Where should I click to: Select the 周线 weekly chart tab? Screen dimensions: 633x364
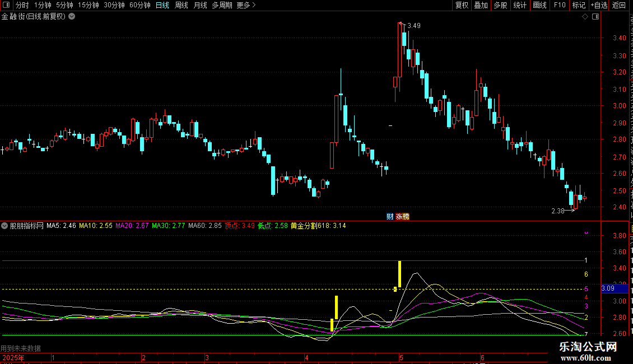(x=181, y=5)
